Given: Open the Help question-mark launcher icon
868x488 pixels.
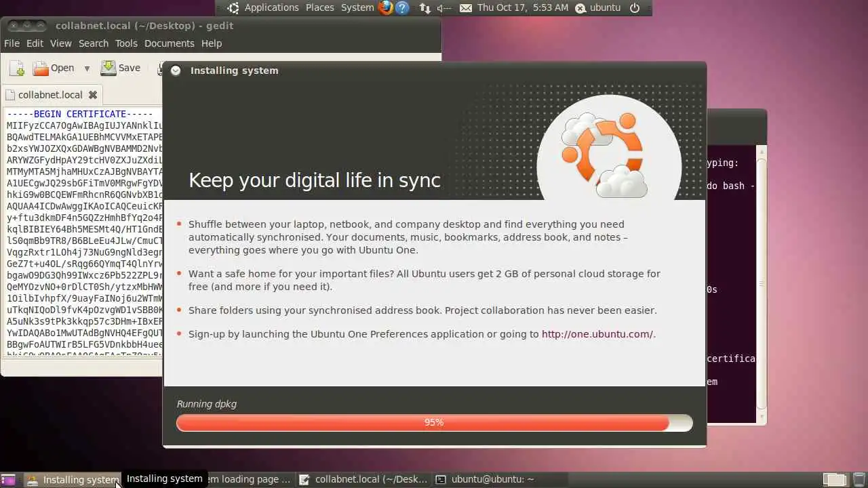Looking at the screenshot, I should point(402,8).
